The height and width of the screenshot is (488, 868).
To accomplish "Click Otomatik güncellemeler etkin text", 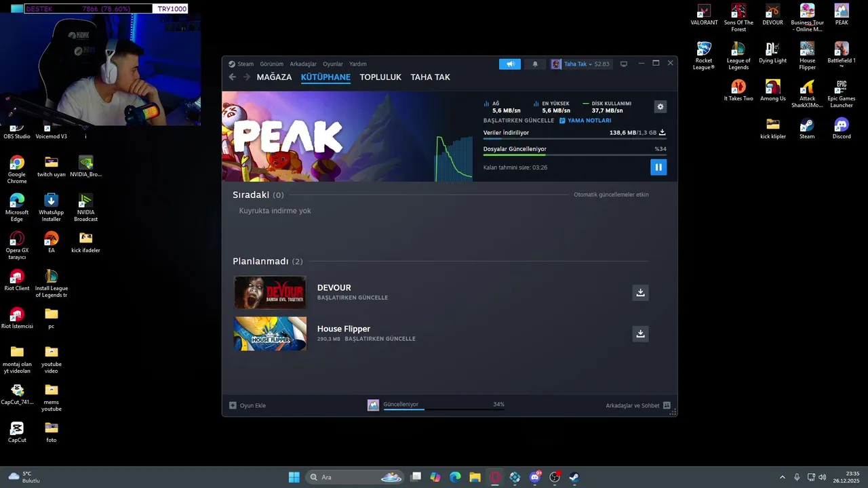I will [x=611, y=195].
